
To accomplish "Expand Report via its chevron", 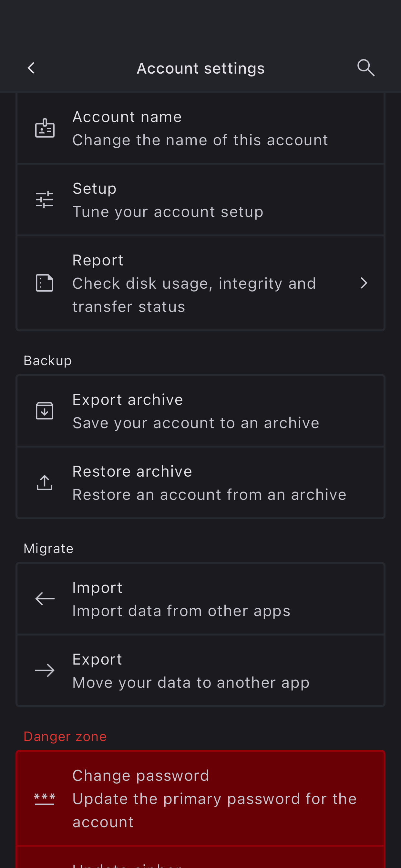I will click(x=364, y=283).
